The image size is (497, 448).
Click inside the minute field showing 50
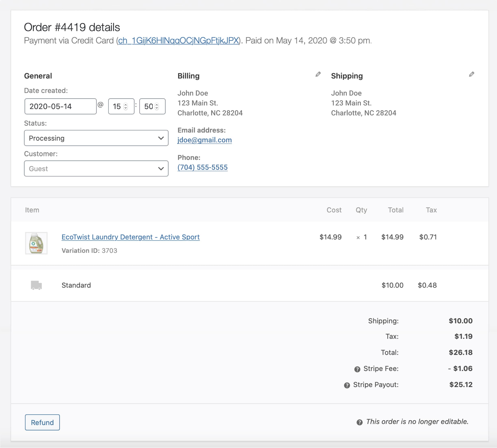[x=148, y=106]
